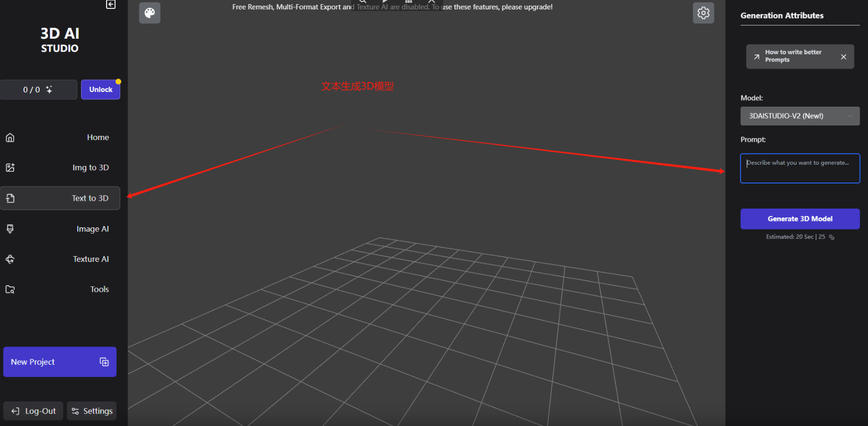Expand the 3DAISTUDIO-V2 model dropdown

[x=800, y=116]
